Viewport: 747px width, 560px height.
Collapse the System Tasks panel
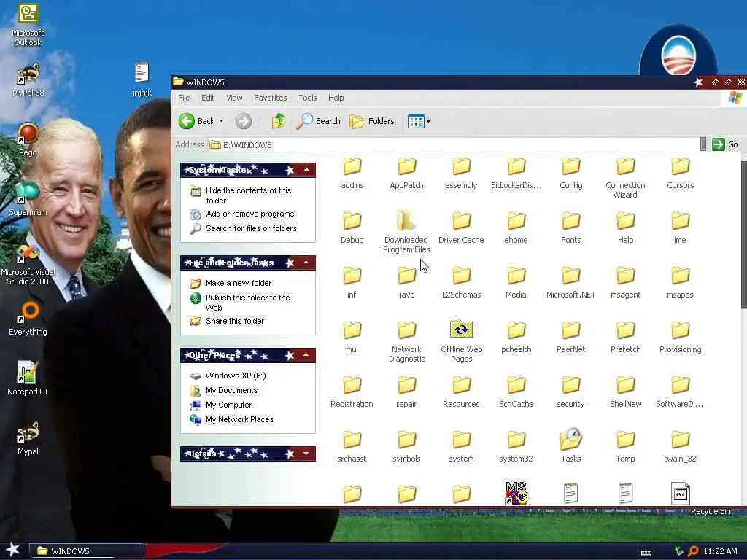[306, 170]
